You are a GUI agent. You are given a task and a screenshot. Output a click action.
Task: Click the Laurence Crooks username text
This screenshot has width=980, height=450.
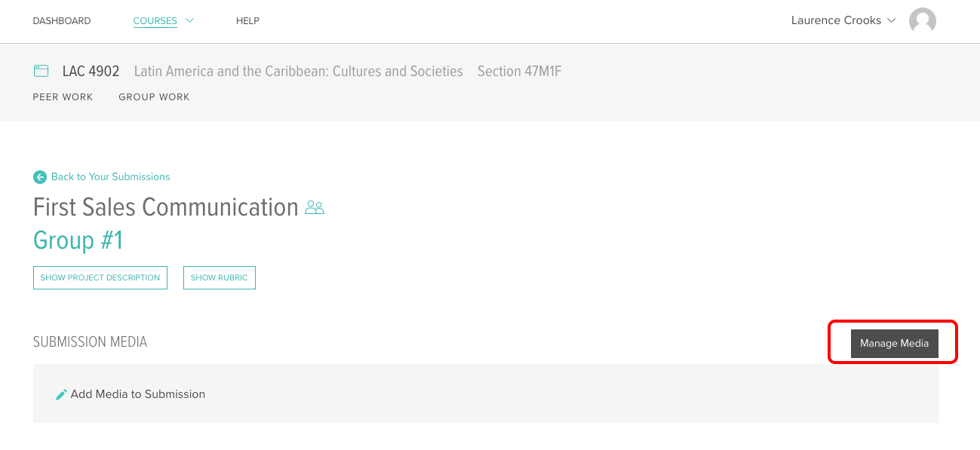point(836,20)
